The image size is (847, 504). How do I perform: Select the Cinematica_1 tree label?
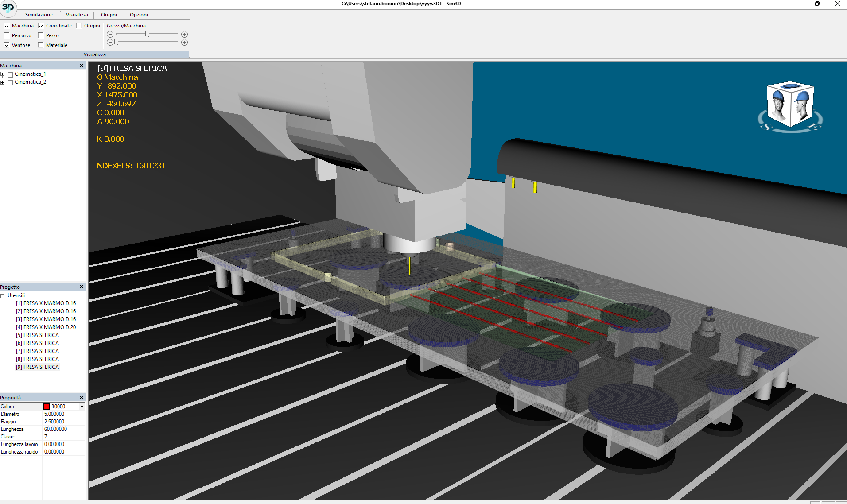click(x=30, y=74)
